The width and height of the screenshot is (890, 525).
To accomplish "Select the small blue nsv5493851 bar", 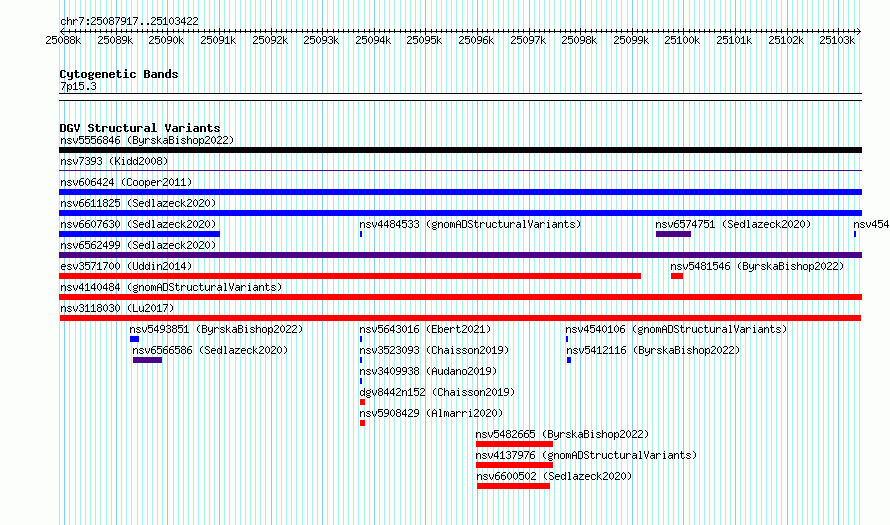I will tap(135, 339).
